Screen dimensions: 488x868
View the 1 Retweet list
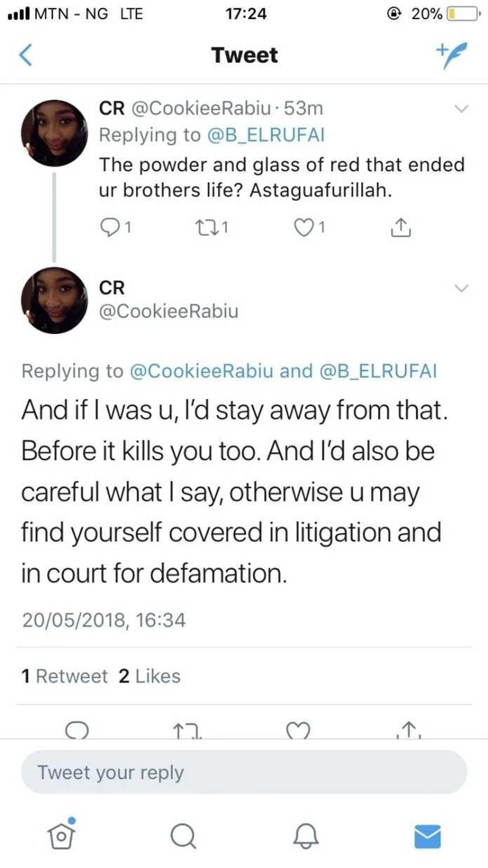(64, 676)
